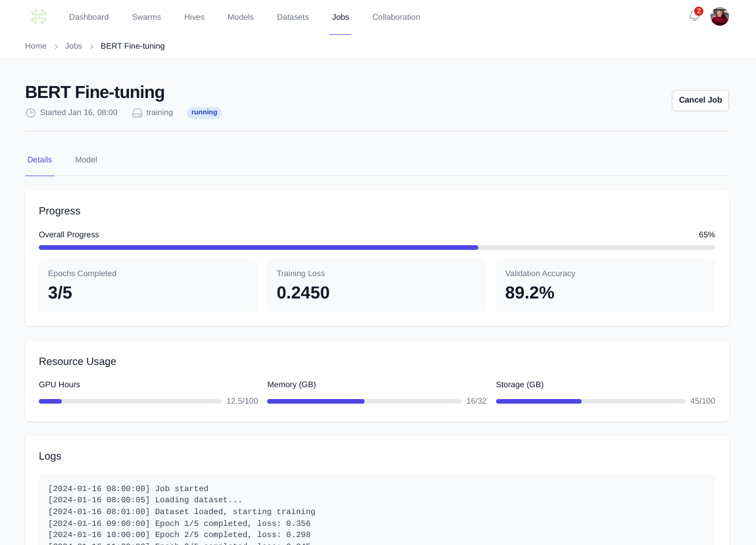Click the green hive logo icon
The image size is (756, 545).
[x=39, y=17]
